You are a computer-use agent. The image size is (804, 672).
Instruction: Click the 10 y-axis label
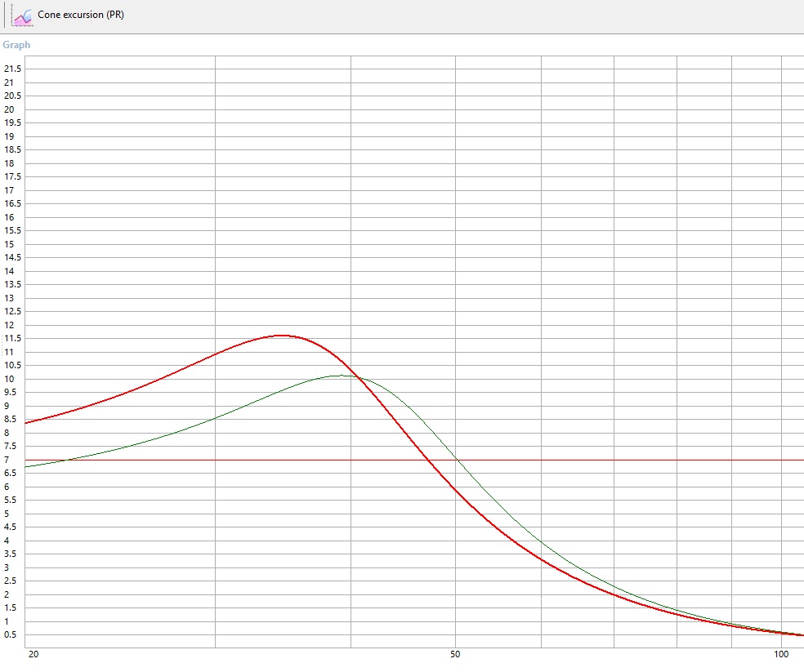9,379
